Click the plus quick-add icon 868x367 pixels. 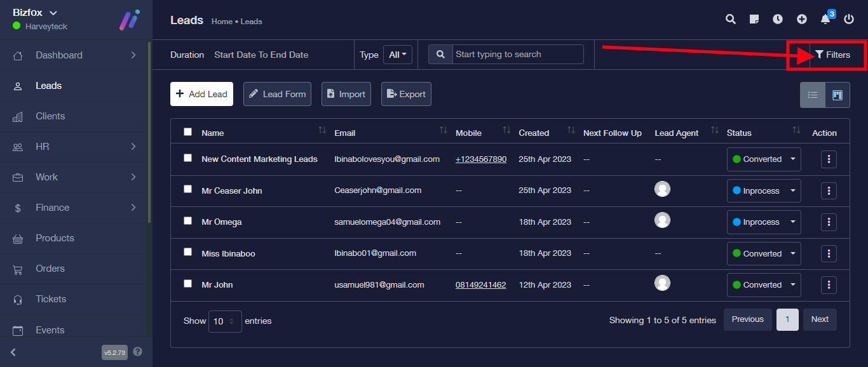click(x=802, y=19)
